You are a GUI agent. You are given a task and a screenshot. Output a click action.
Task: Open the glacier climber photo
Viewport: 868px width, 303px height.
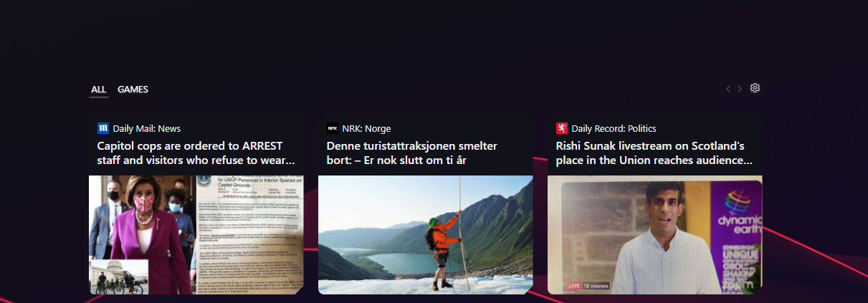point(426,235)
